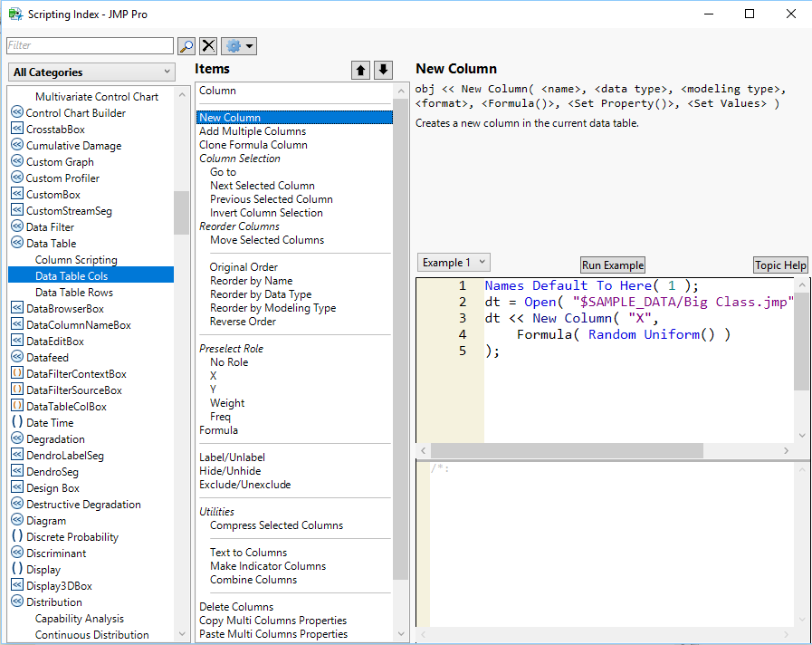Click the DataFilterContextBox icon
This screenshot has width=812, height=645.
point(16,373)
